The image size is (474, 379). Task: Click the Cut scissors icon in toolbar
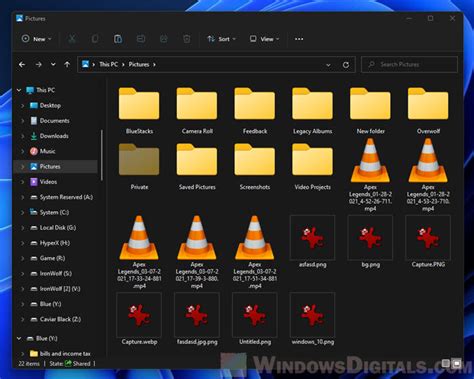(x=72, y=39)
